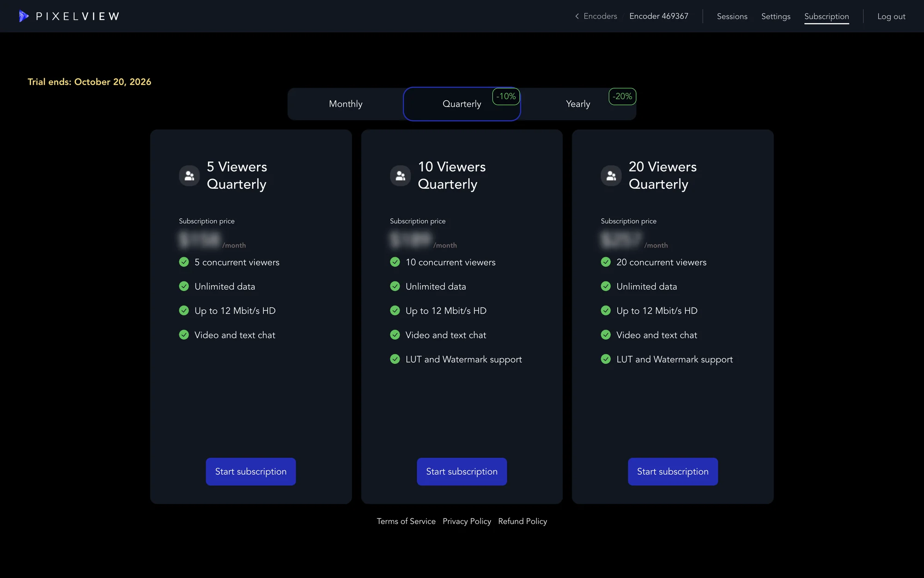This screenshot has width=924, height=578.
Task: Click the users icon on 10 Viewers plan
Action: (401, 176)
